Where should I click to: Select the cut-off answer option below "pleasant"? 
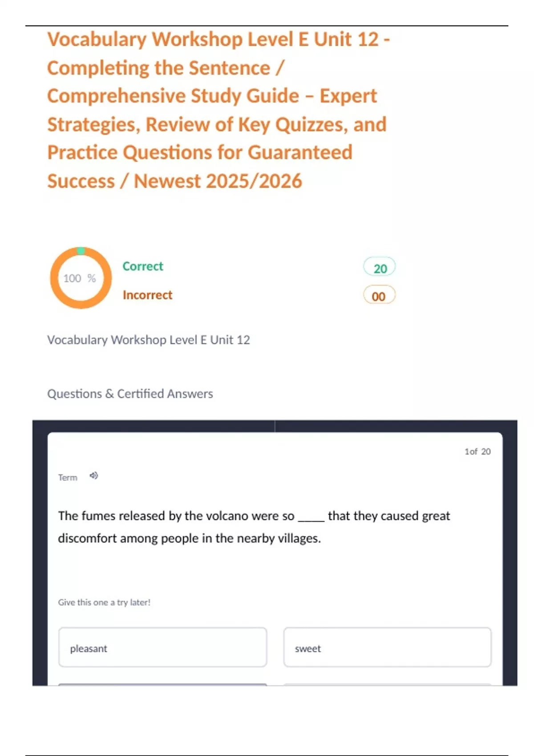162,684
